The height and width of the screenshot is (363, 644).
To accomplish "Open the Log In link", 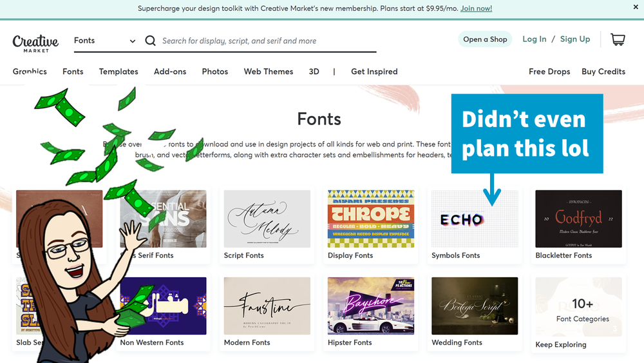I will point(535,39).
